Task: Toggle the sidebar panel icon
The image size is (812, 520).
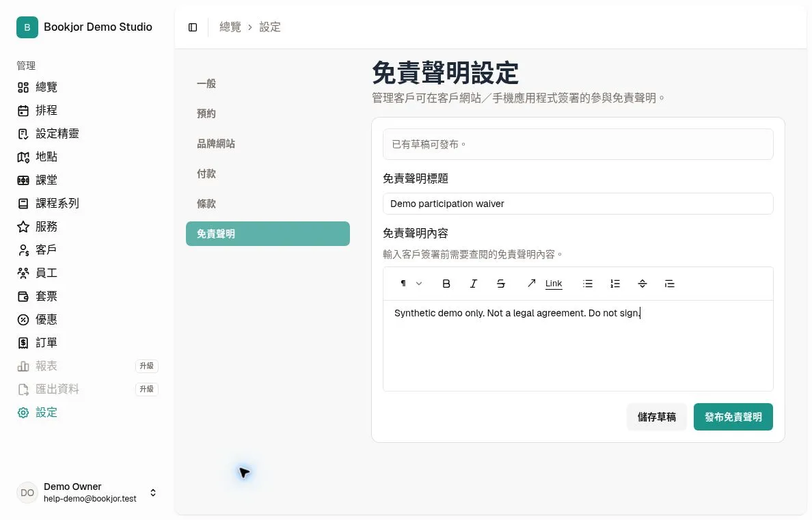Action: [193, 27]
